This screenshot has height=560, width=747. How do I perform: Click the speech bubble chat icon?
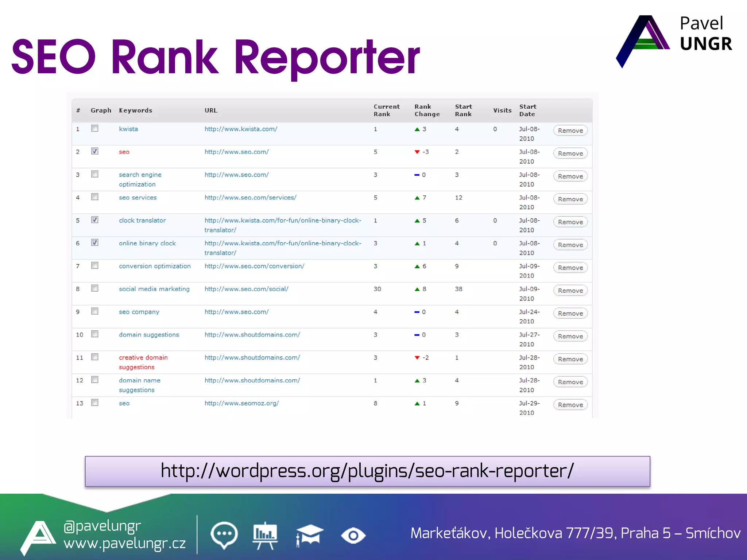point(224,535)
